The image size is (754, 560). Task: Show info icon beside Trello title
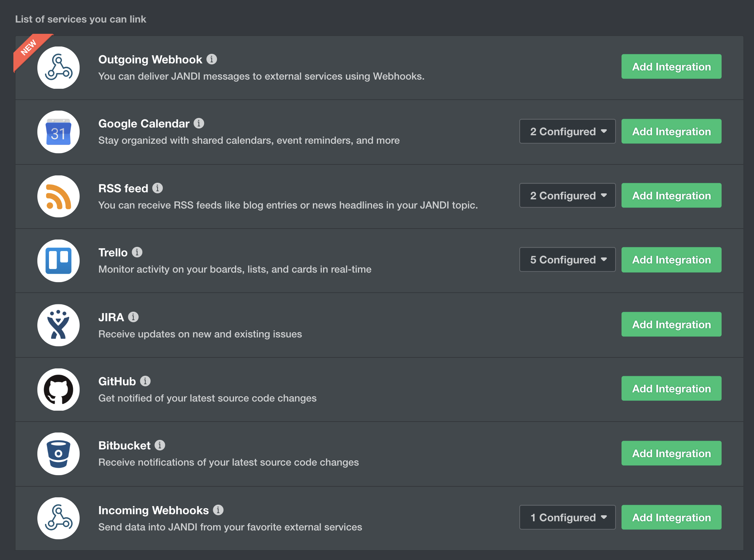point(137,252)
